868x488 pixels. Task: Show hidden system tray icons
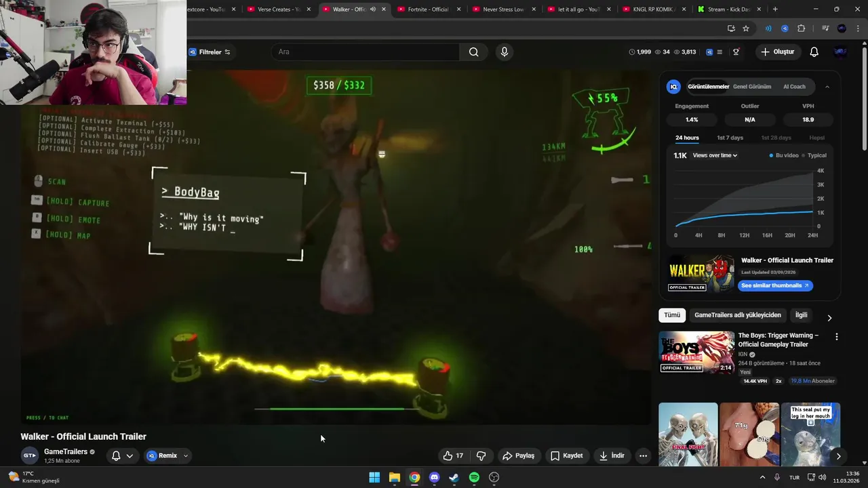[x=762, y=477]
